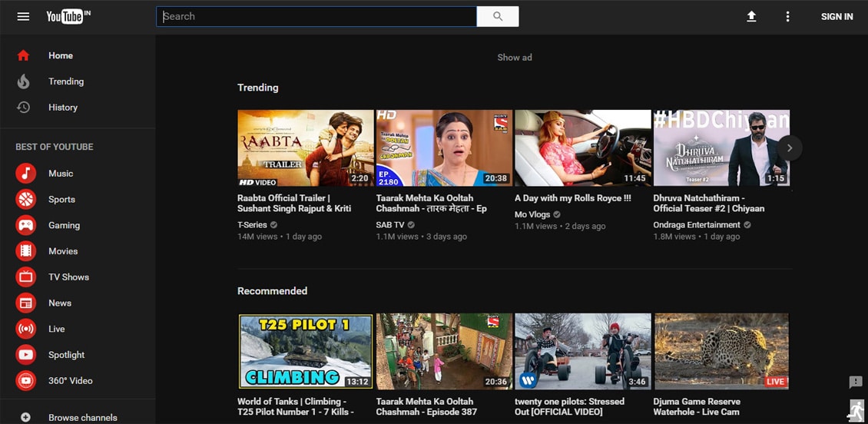This screenshot has height=424, width=868.
Task: Click the History clock icon
Action: tap(23, 108)
